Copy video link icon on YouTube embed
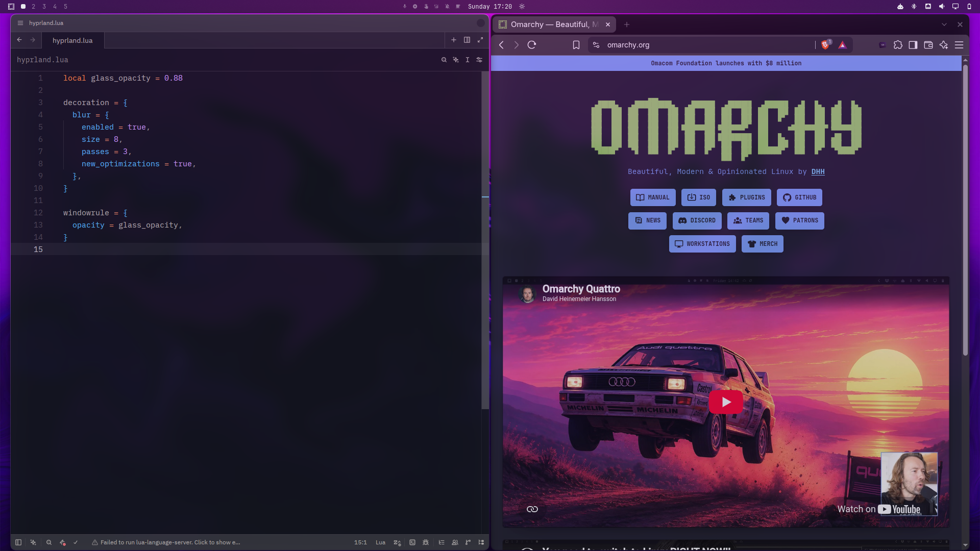Screen dimensions: 980x551 (x=532, y=509)
